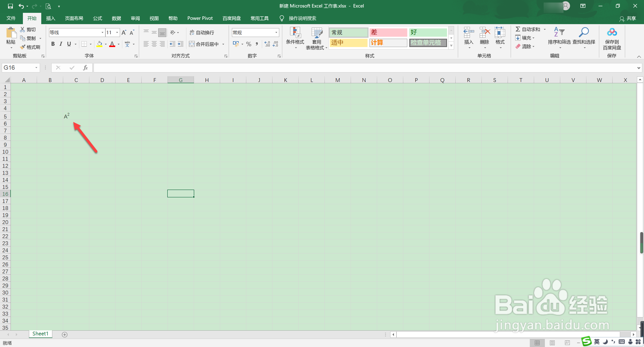Image resolution: width=644 pixels, height=347 pixels.
Task: Open the 公式 ribbon tab
Action: (x=97, y=18)
